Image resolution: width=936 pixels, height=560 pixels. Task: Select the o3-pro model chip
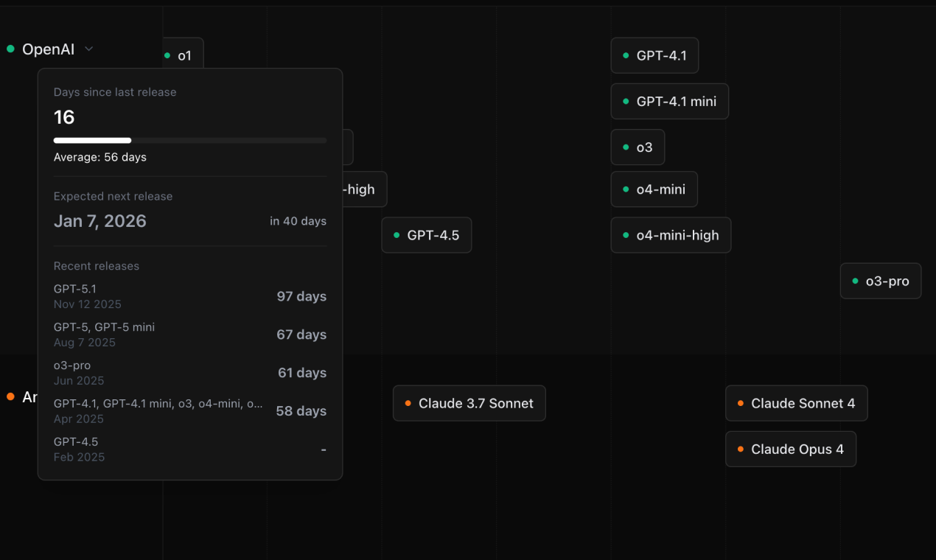click(x=881, y=281)
